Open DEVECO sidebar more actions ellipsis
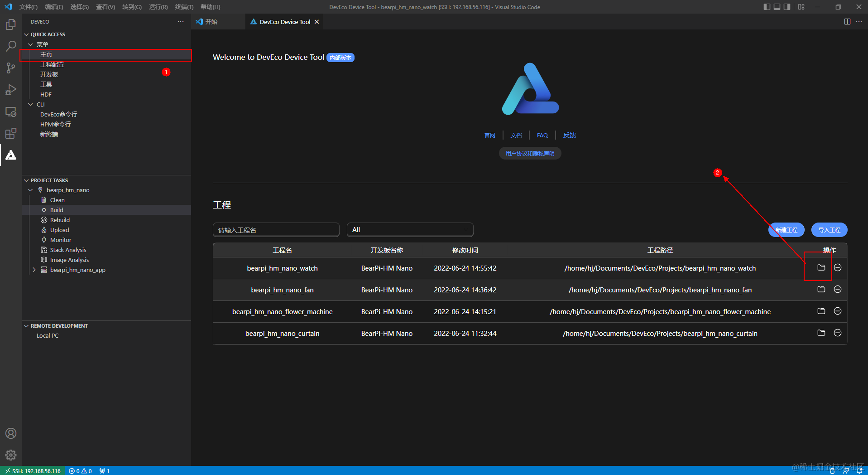This screenshot has height=475, width=868. (x=181, y=22)
